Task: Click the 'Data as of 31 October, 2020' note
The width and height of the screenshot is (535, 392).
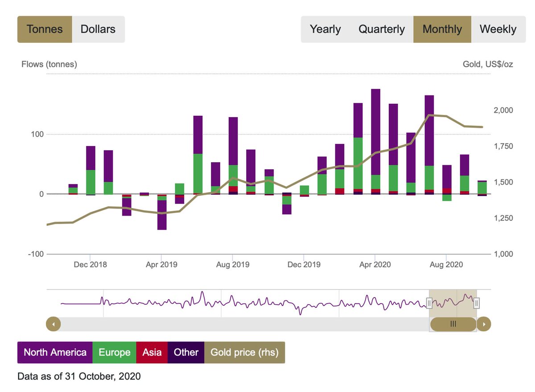Action: [79, 376]
